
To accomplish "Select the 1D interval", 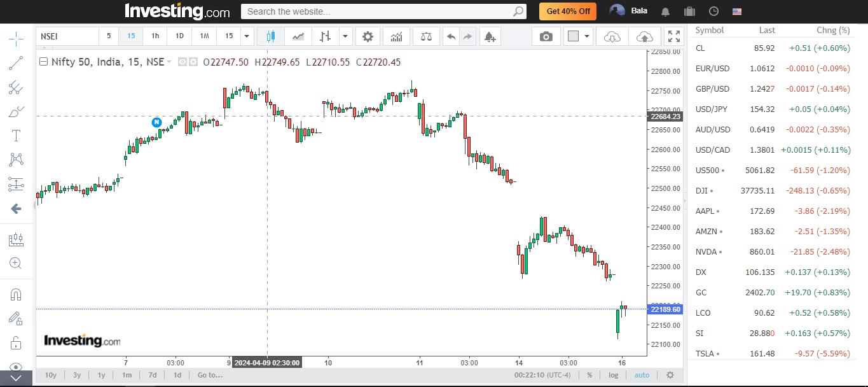I will tap(179, 36).
